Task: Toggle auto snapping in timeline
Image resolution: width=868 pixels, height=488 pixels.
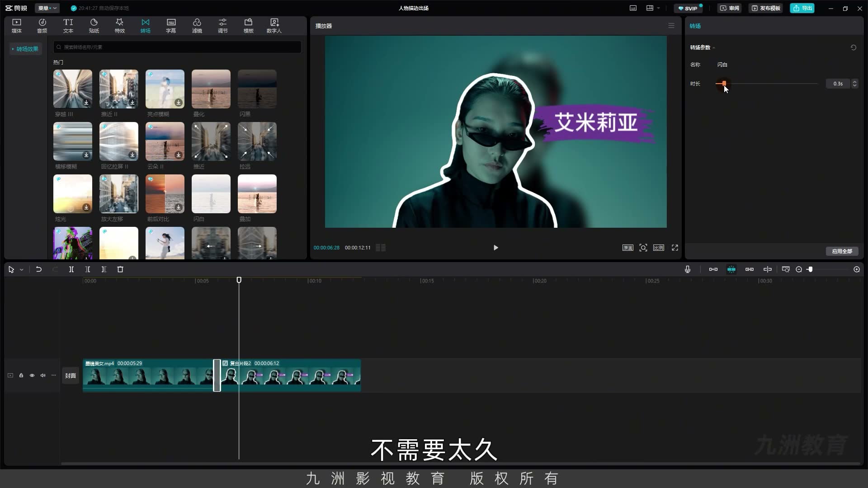Action: click(x=731, y=269)
